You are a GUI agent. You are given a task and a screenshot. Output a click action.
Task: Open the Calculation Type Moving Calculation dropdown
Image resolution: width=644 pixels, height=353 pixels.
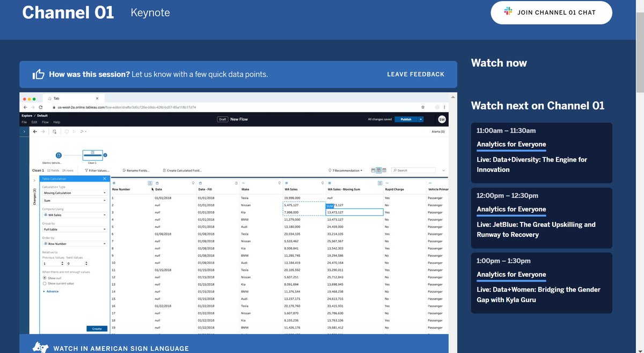(74, 193)
